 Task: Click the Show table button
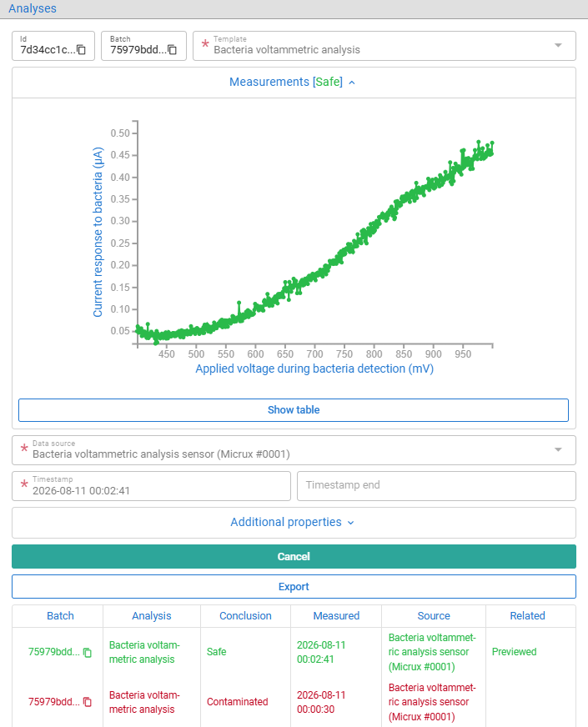click(x=294, y=410)
